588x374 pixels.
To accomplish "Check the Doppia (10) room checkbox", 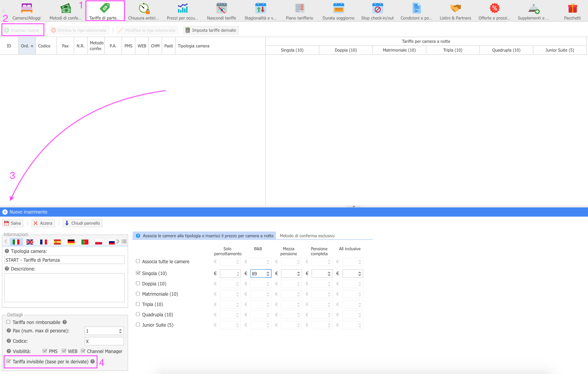I will tap(138, 283).
